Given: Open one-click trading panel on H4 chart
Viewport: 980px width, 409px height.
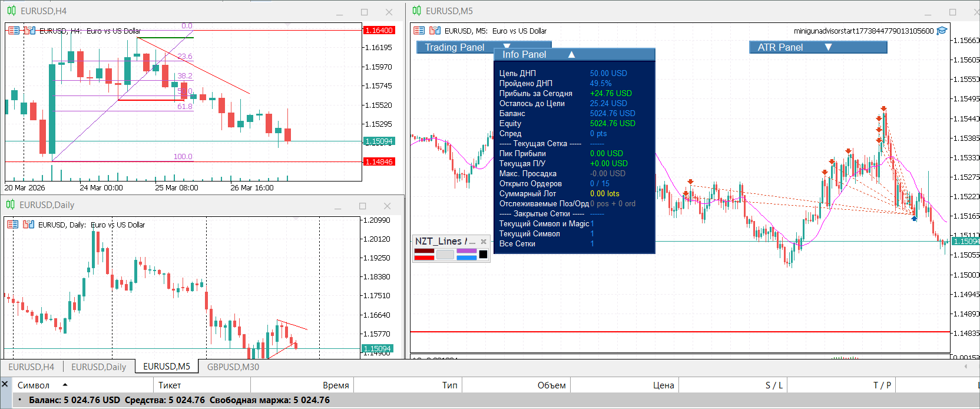Looking at the screenshot, I should click(14, 31).
